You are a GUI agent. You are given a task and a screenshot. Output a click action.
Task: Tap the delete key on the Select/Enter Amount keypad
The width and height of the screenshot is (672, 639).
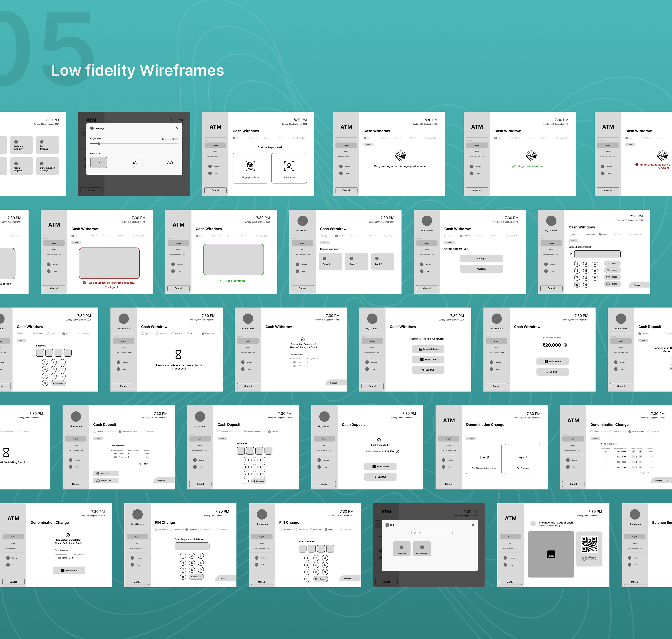(577, 284)
